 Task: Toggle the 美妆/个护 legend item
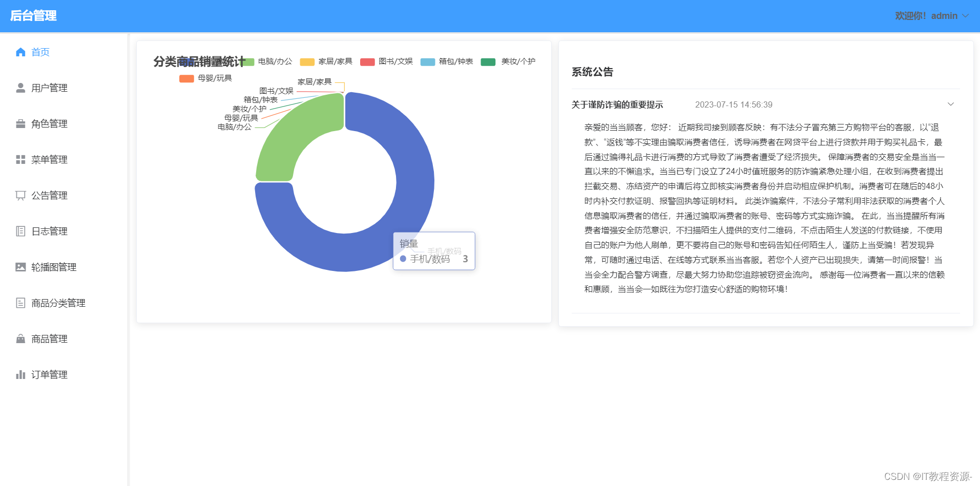click(508, 61)
